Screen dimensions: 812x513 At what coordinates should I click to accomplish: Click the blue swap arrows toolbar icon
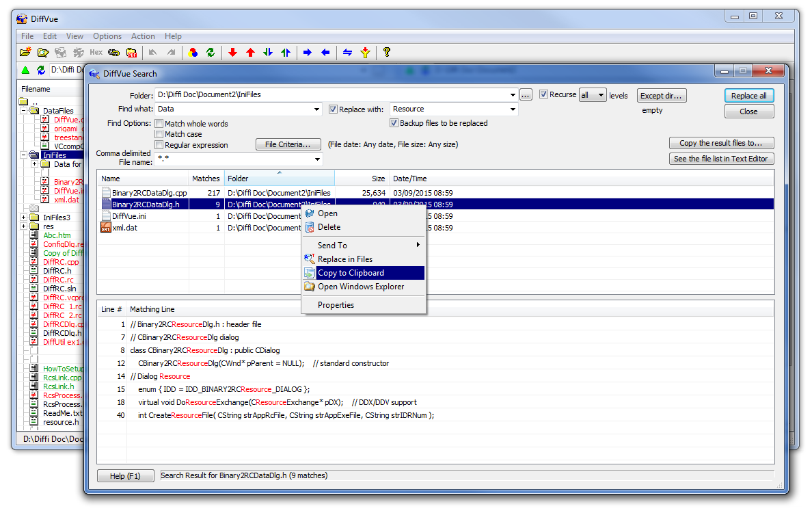347,53
